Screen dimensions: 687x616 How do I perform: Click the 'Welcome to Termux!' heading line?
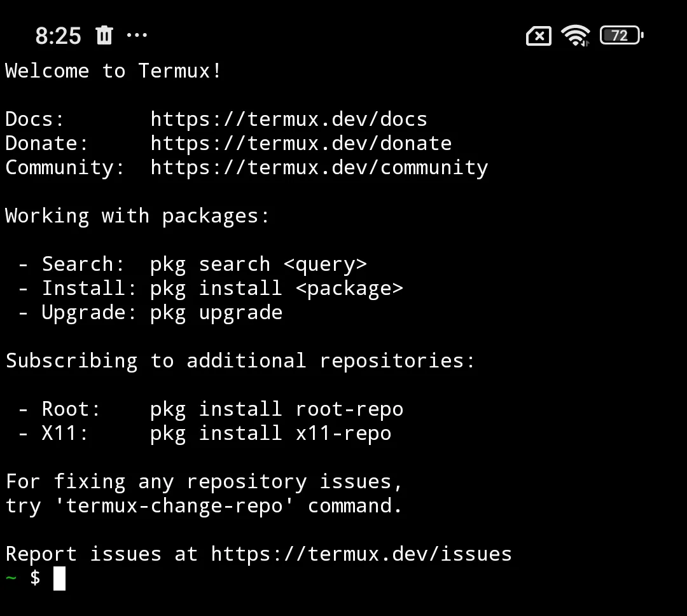click(113, 71)
